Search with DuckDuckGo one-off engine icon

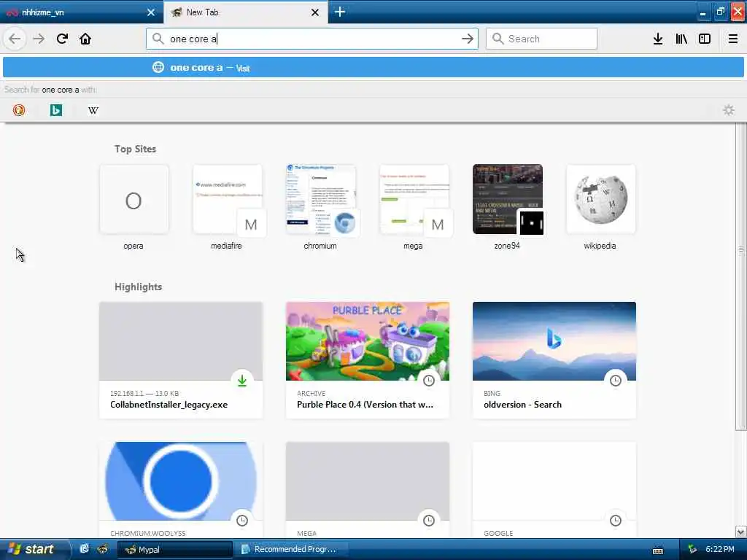pos(19,110)
